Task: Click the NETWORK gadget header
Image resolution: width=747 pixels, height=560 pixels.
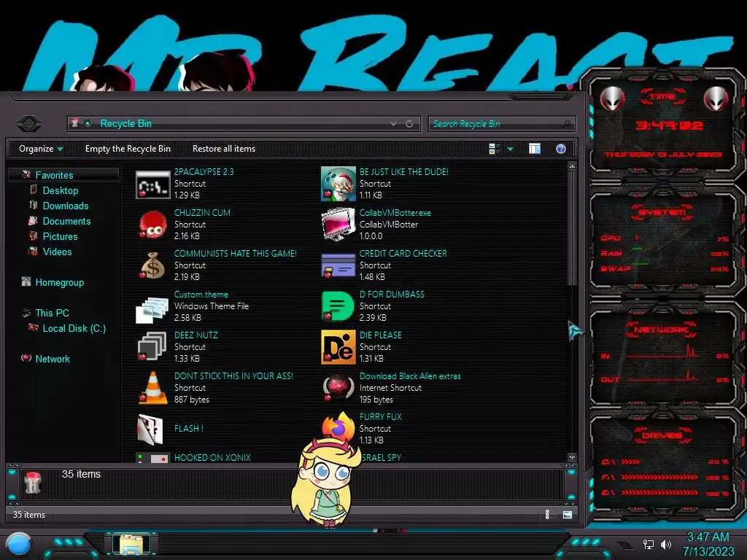Action: (661, 330)
